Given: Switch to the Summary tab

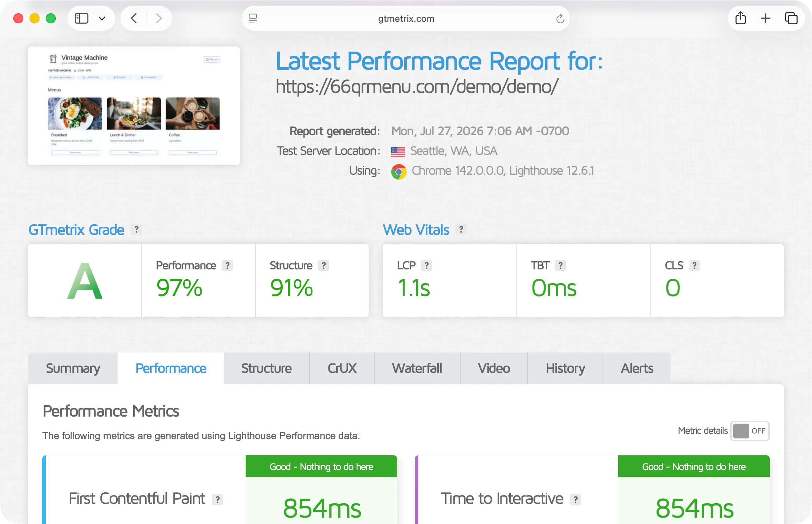Looking at the screenshot, I should pyautogui.click(x=73, y=368).
